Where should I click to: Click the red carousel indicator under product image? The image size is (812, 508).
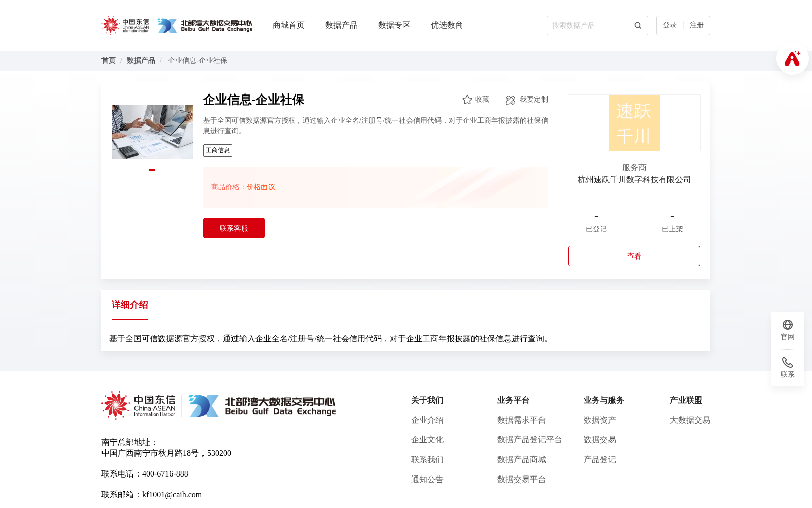point(152,170)
